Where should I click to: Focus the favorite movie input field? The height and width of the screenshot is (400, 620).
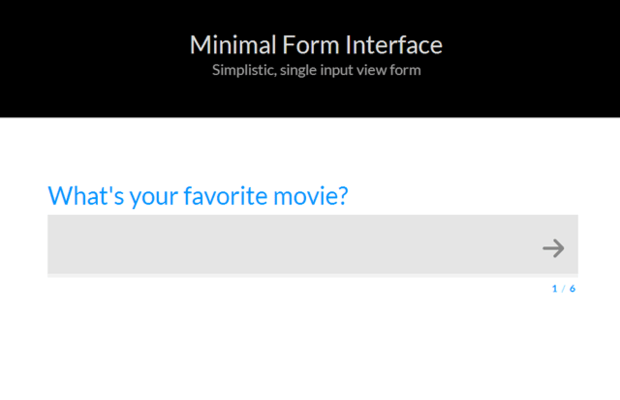point(313,244)
